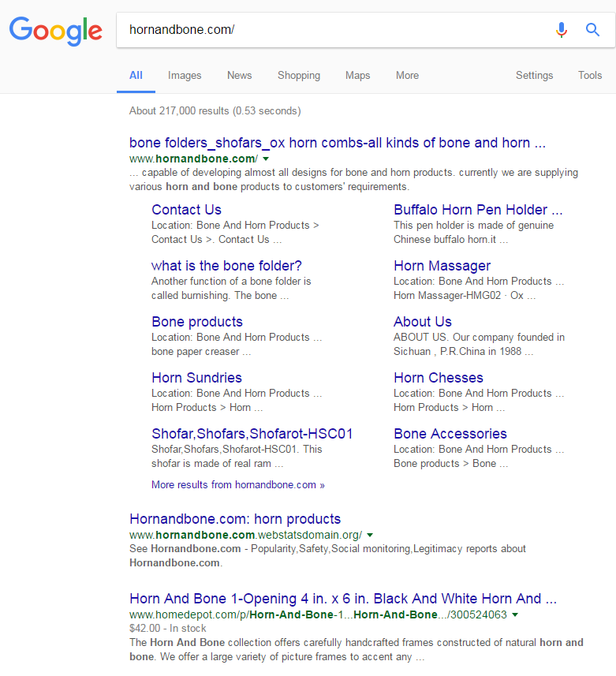Open 'what is the bone folder?' link
This screenshot has width=616, height=676.
tap(226, 266)
